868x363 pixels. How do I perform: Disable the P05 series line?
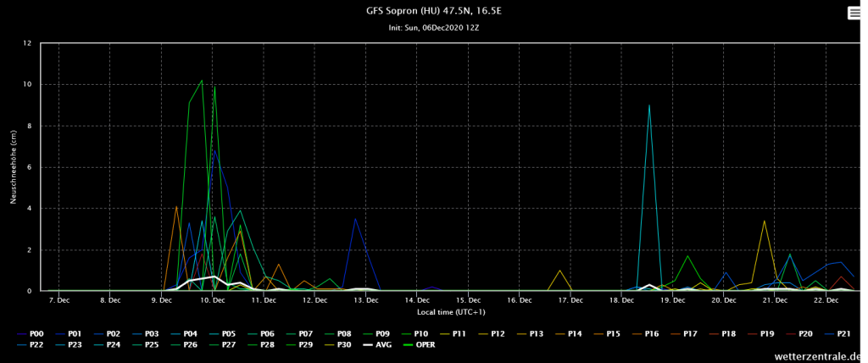click(227, 334)
